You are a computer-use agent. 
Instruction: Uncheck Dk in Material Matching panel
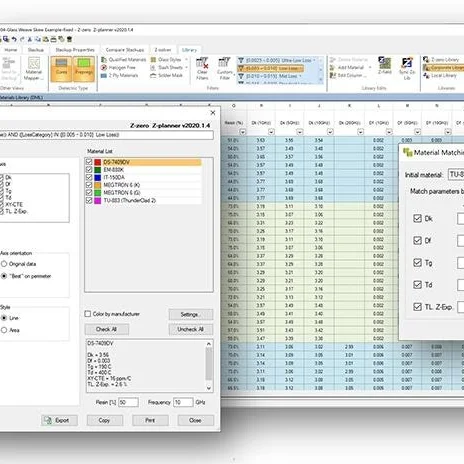[x=417, y=219]
